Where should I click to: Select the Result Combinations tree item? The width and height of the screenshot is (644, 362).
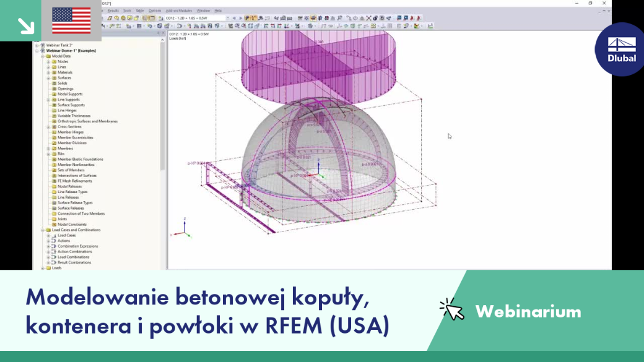tap(74, 262)
